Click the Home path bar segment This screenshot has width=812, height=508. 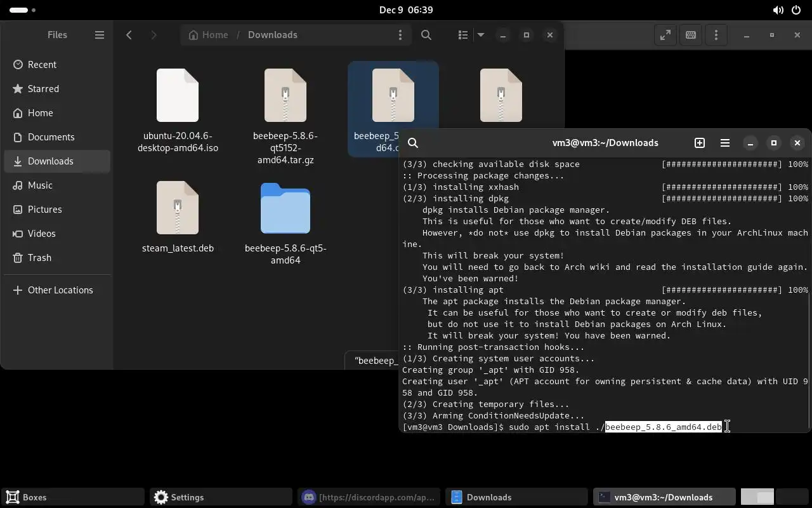coord(208,35)
